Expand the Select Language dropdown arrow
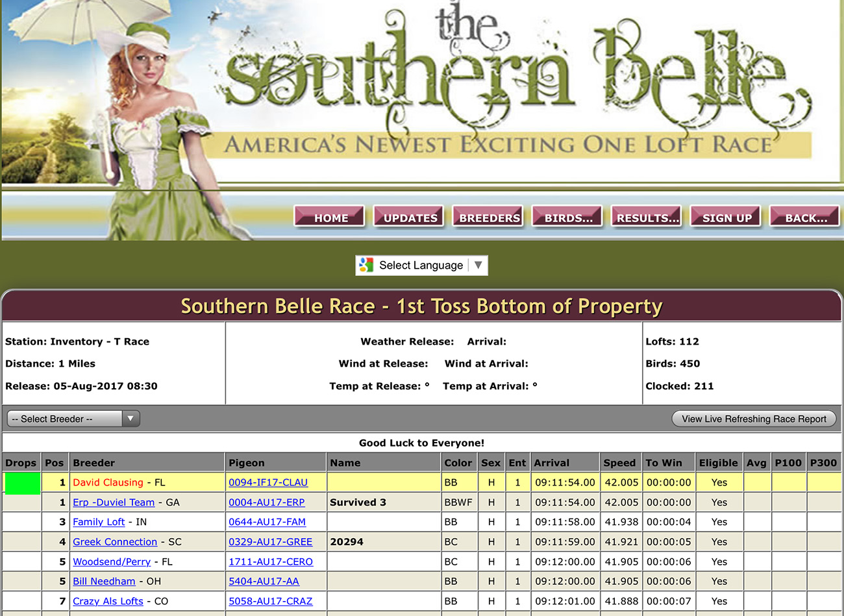Image resolution: width=844 pixels, height=616 pixels. coord(478,265)
